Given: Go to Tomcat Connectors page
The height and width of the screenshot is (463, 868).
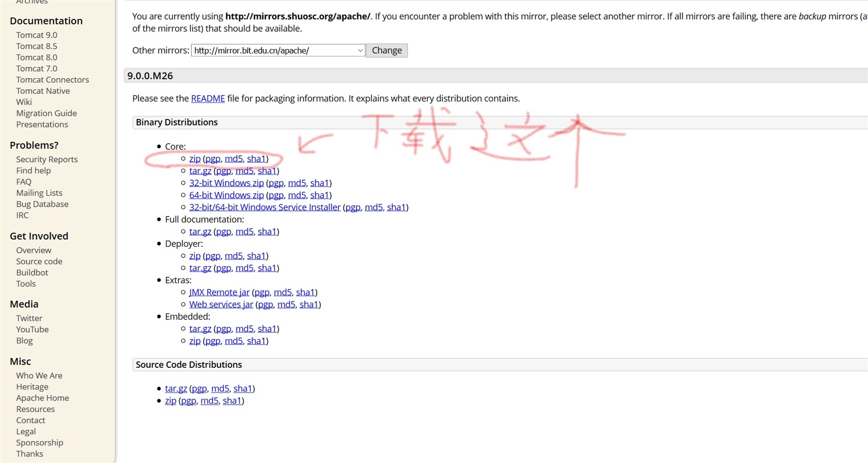Looking at the screenshot, I should tap(52, 80).
